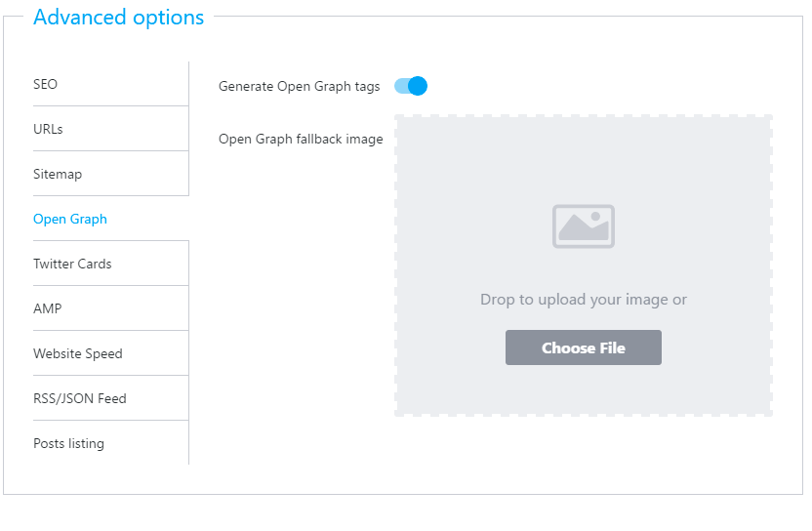This screenshot has width=812, height=531.
Task: Switch to the RSS/JSON Feed tab
Action: click(x=80, y=398)
